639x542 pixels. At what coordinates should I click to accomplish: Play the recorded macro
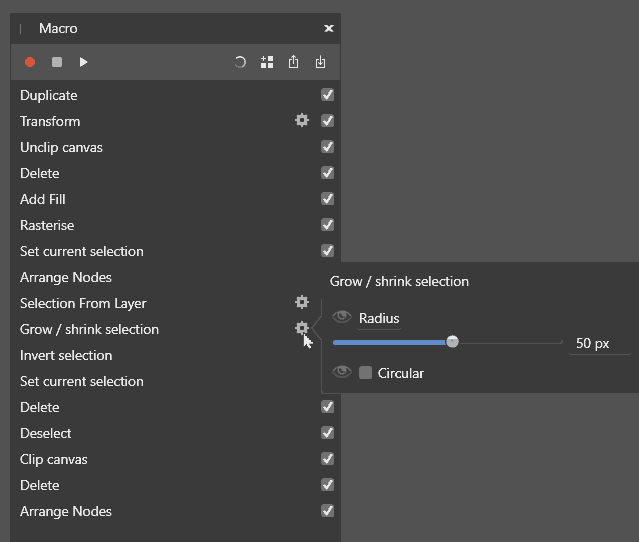click(x=84, y=62)
